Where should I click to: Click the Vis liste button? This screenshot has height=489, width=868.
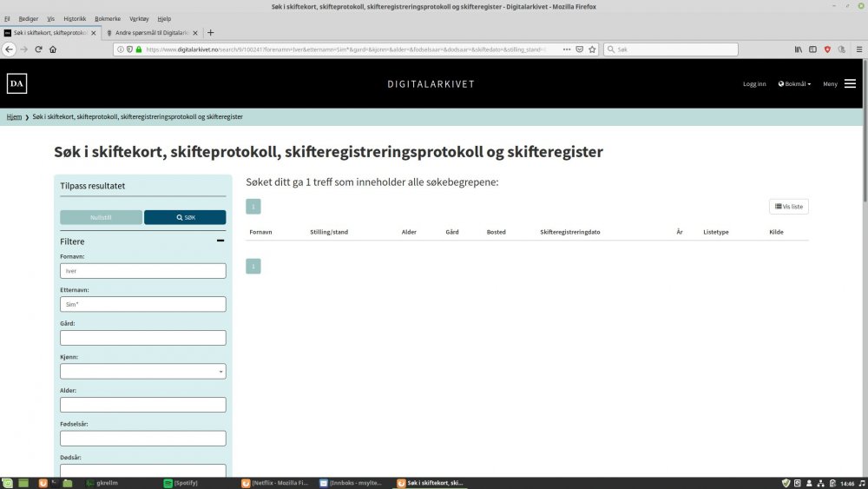789,207
